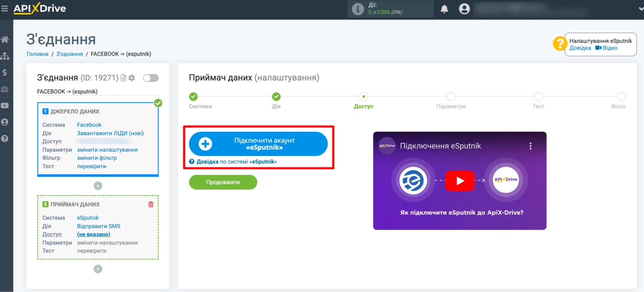Screen dimensions: 644x292
Task: Open billing dollar sidebar icon
Action: click(x=5, y=72)
